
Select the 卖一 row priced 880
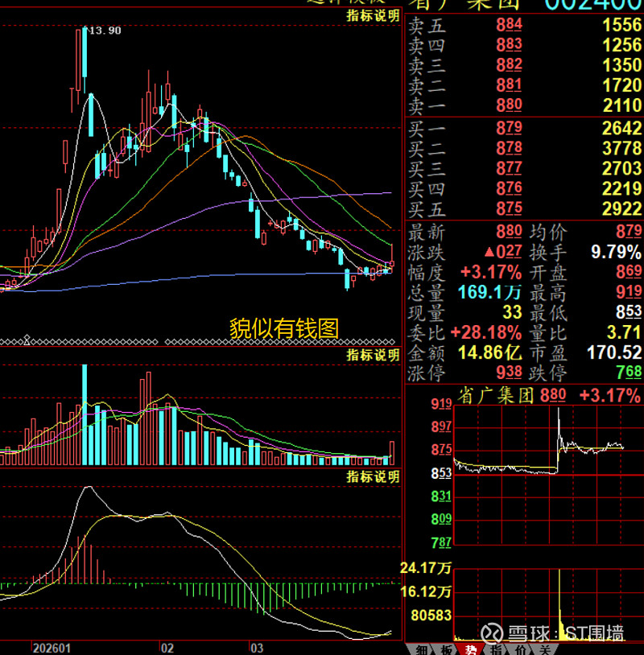(525, 105)
